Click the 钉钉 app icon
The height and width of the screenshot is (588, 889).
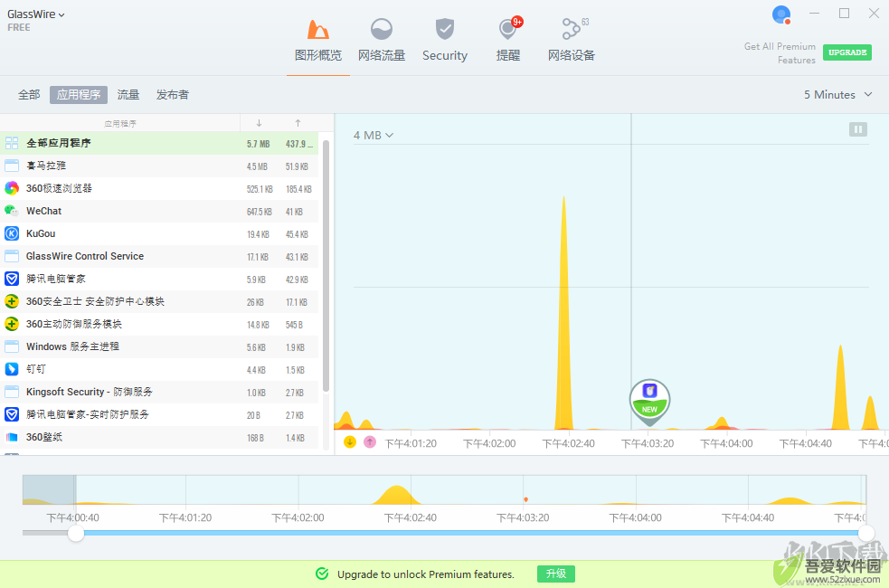tap(12, 369)
